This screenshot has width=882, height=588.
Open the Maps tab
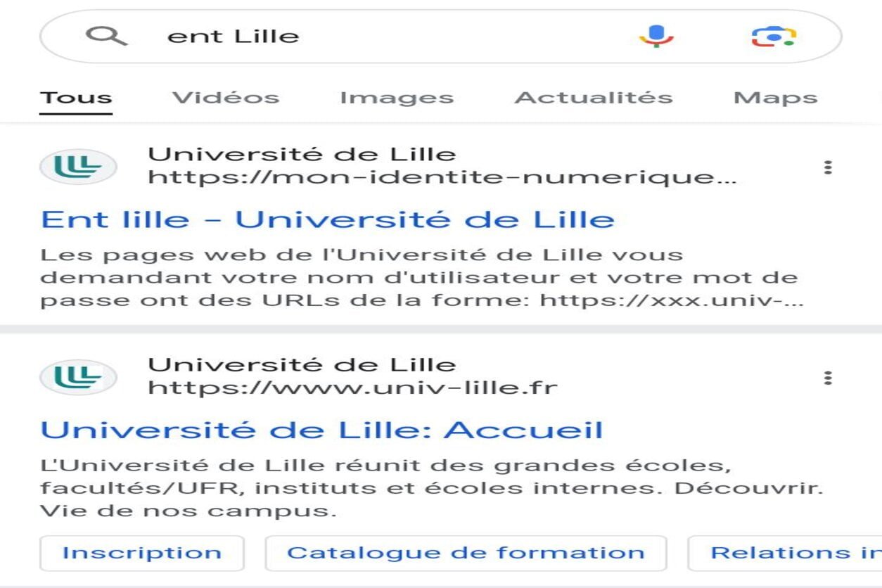[776, 97]
